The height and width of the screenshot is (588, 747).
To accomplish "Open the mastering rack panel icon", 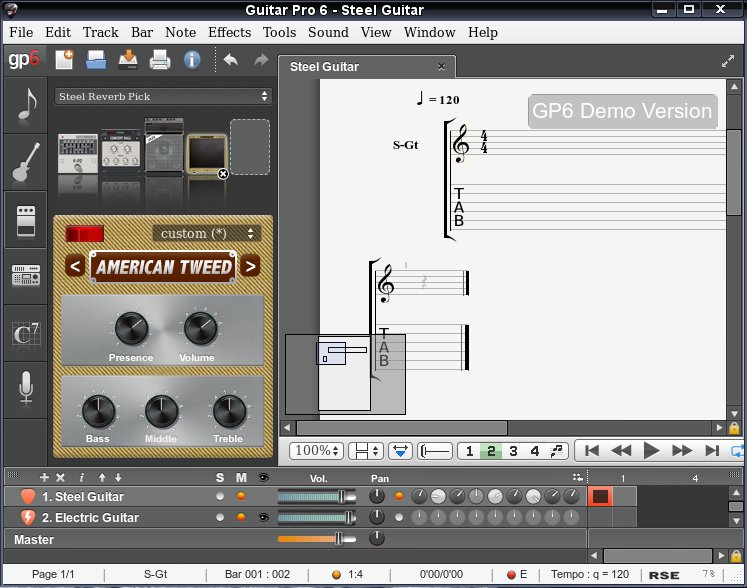I will (x=26, y=275).
